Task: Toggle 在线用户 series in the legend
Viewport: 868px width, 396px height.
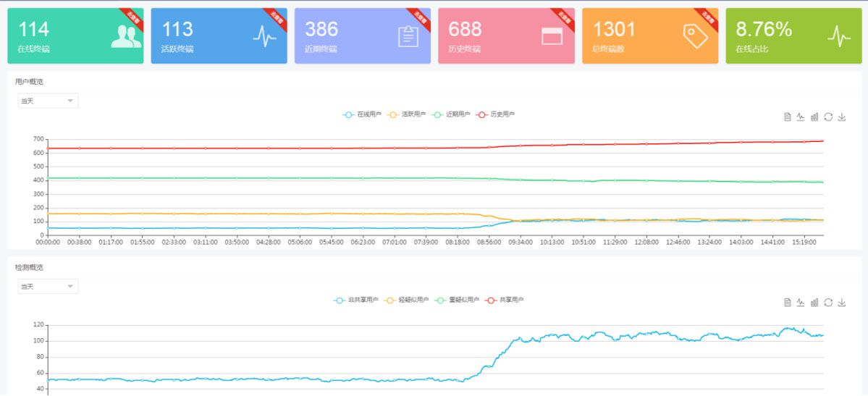Action: coord(363,114)
